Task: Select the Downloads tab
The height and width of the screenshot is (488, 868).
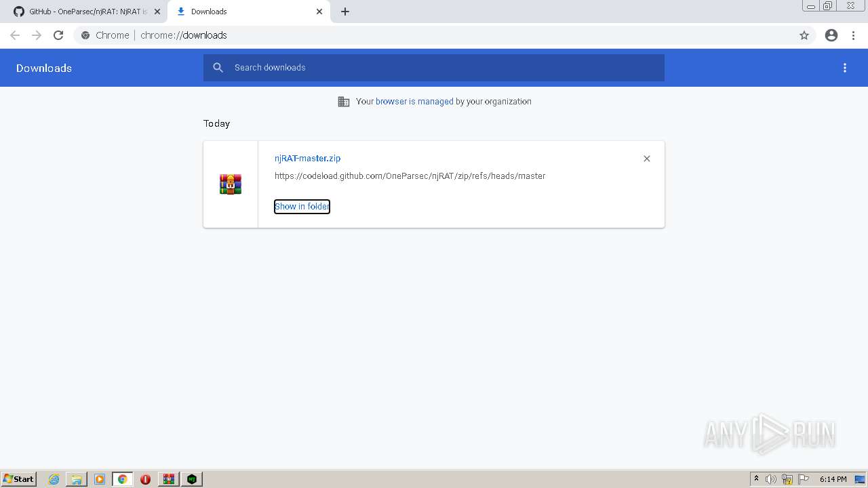Action: 248,12
